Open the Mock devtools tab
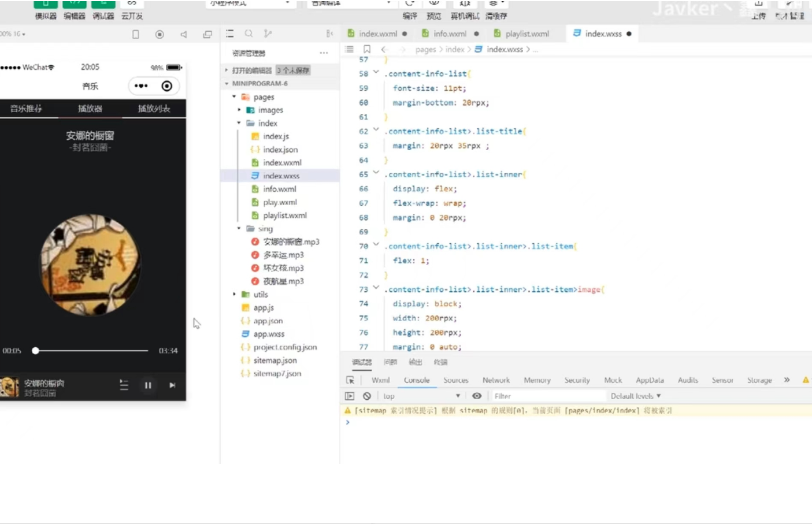The image size is (812, 524). coord(613,380)
